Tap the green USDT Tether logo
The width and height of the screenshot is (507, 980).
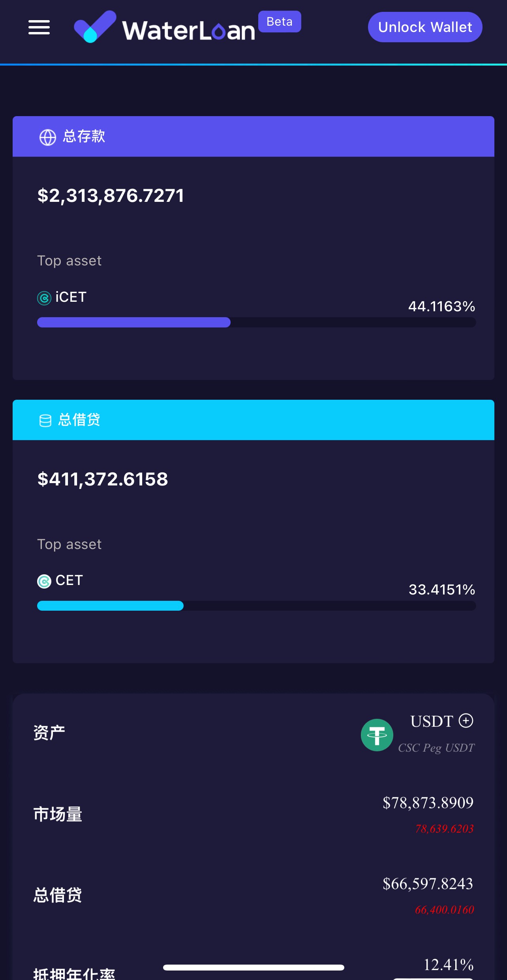(x=377, y=735)
